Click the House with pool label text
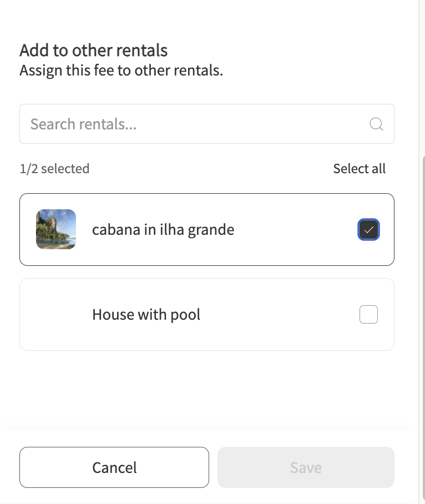Screen dimensions: 425x504 pyautogui.click(x=146, y=314)
